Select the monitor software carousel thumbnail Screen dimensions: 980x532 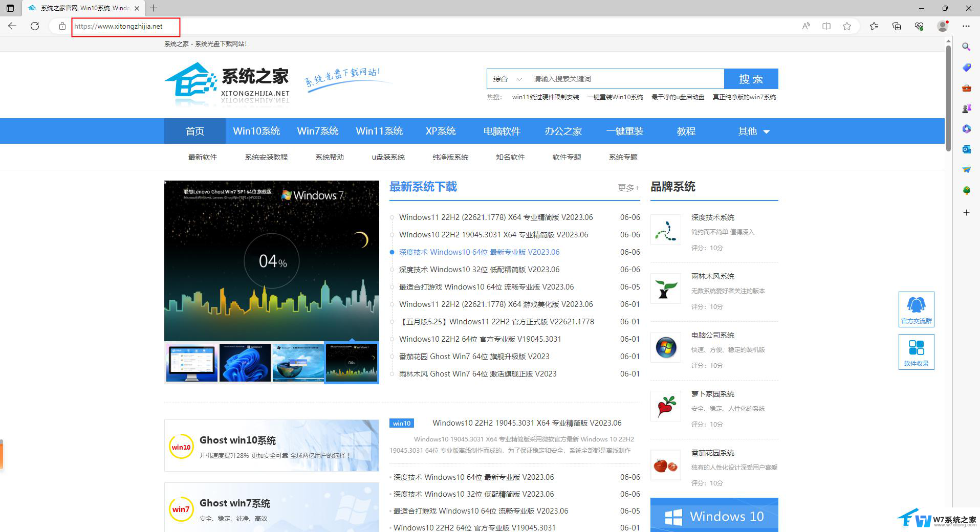point(192,362)
